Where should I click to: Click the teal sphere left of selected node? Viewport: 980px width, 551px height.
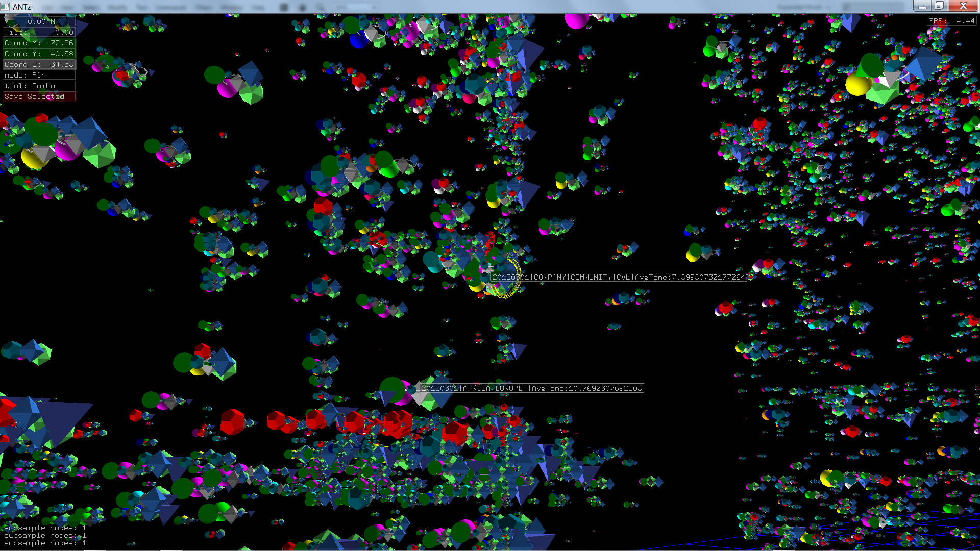pos(433,262)
